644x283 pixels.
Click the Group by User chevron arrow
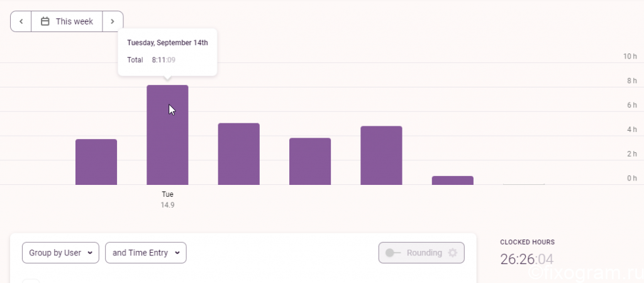(90, 253)
